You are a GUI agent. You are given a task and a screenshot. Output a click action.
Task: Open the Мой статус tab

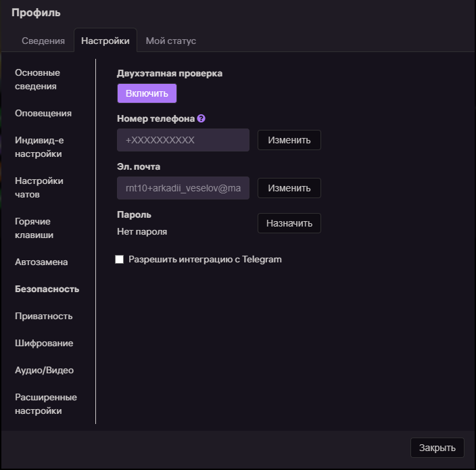[x=171, y=41]
